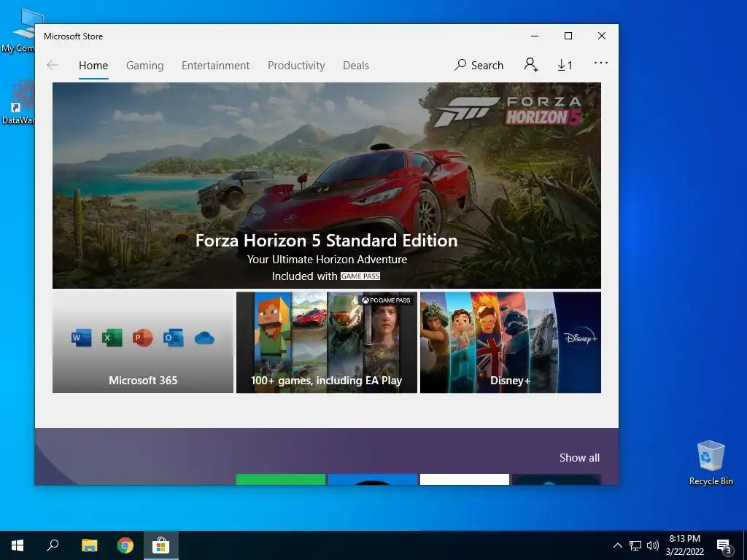Screen dimensions: 747x560
Task: Maximize the Microsoft Store window
Action: coord(568,36)
